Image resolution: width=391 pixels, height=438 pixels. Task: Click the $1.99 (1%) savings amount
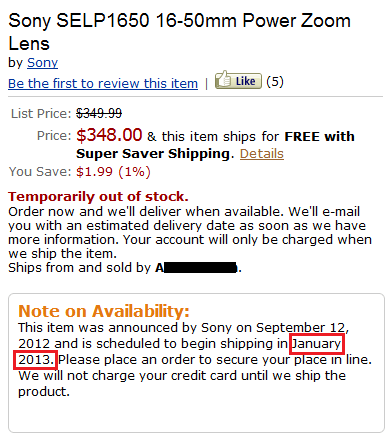click(x=113, y=172)
